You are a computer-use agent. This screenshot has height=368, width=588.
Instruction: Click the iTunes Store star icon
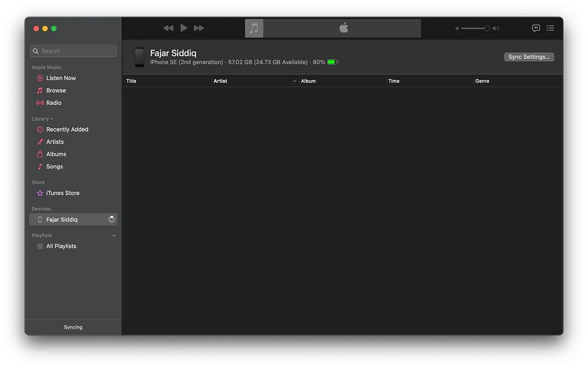pos(40,193)
